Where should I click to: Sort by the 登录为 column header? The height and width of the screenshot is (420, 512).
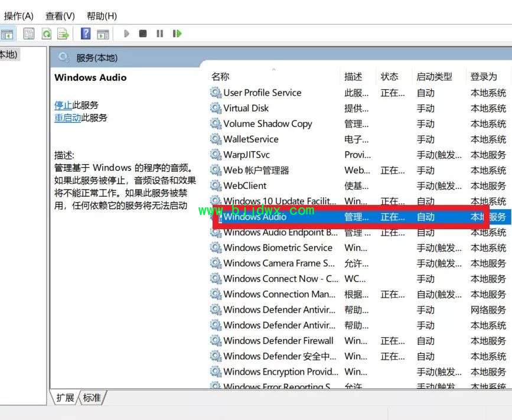pyautogui.click(x=484, y=76)
